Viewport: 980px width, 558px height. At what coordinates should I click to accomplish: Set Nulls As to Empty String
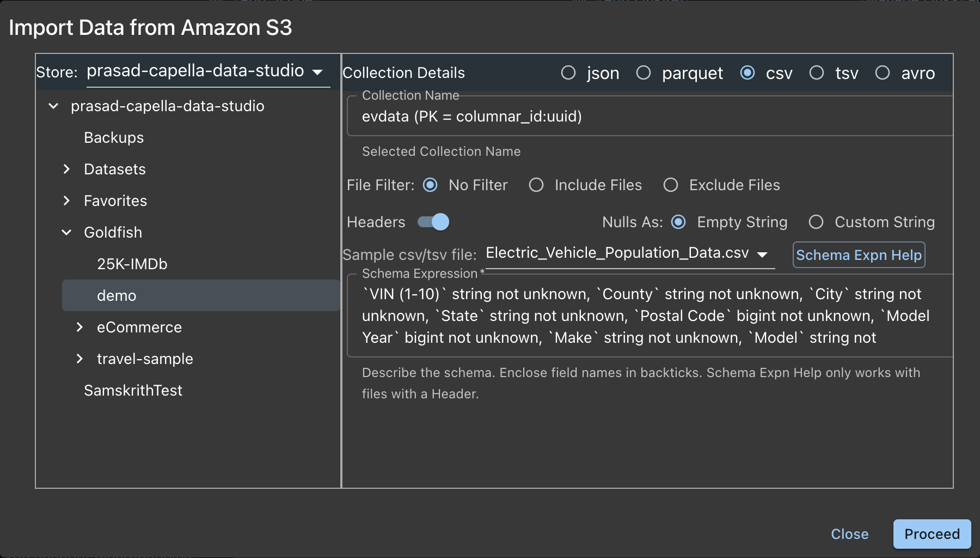coord(678,222)
